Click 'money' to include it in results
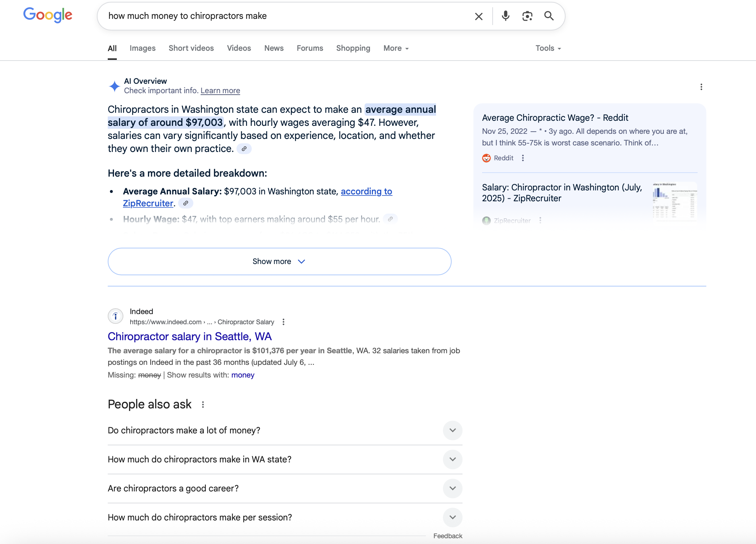Viewport: 756px width, 544px height. 242,375
